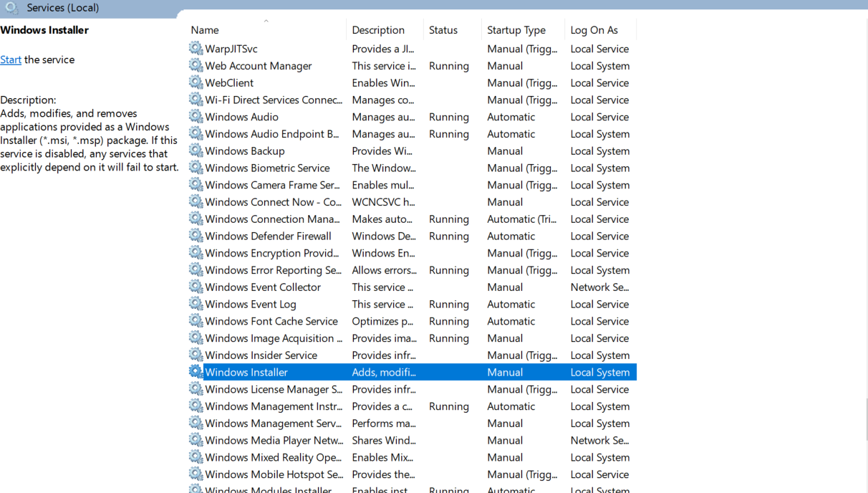This screenshot has width=868, height=493.
Task: Click the Services (Local) magnifier gear icon
Action: [11, 8]
